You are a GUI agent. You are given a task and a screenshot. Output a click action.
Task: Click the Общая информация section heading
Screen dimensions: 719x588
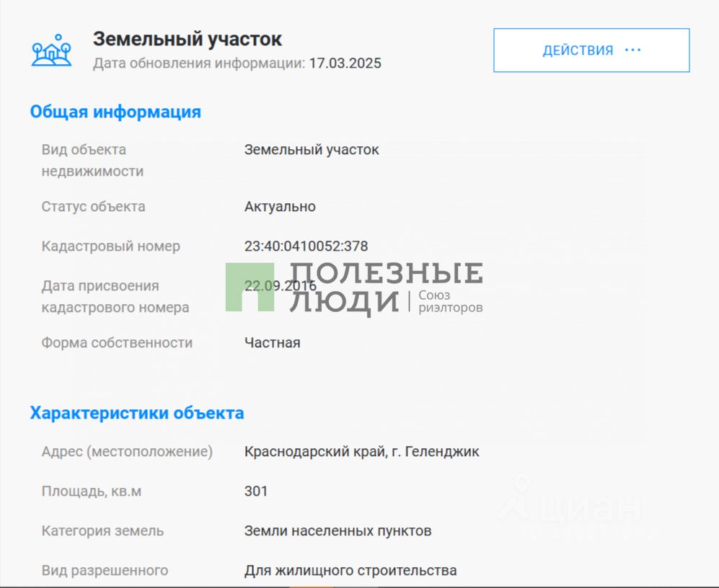(115, 112)
